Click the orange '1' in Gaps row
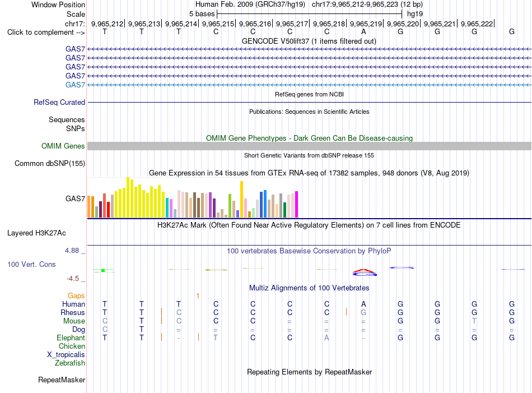This screenshot has height=393, width=532. 198,296
